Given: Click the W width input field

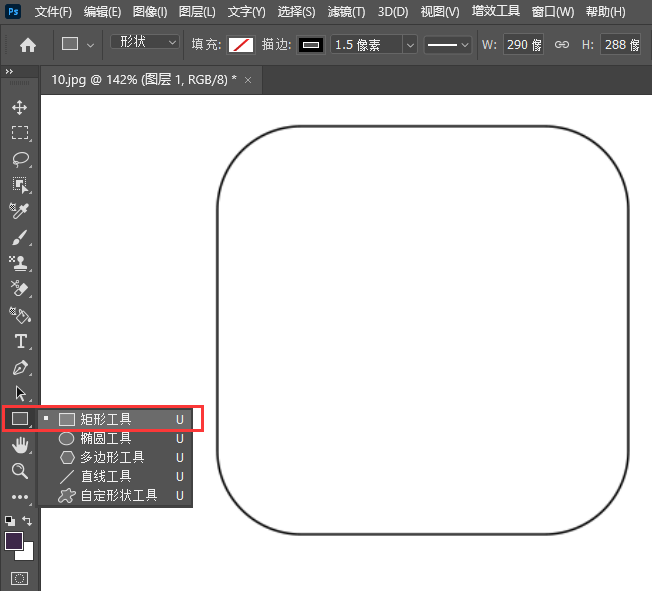Looking at the screenshot, I should 524,45.
